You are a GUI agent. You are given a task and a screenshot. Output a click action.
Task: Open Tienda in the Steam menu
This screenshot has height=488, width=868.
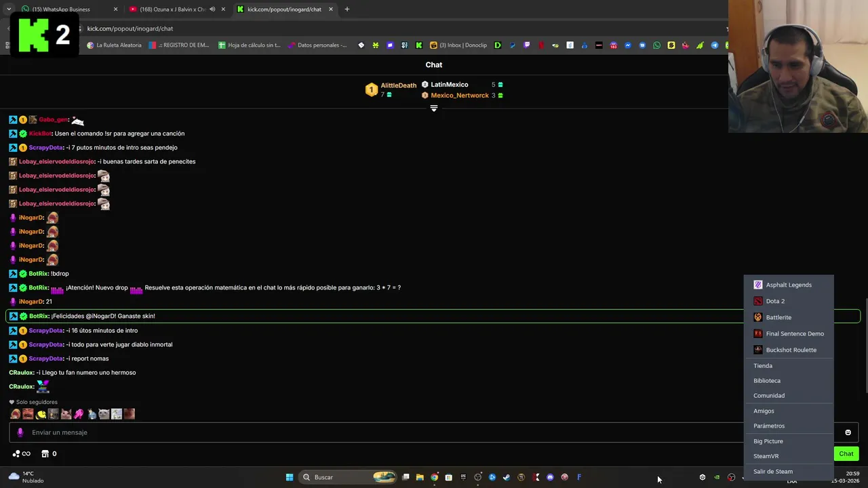pos(788,365)
